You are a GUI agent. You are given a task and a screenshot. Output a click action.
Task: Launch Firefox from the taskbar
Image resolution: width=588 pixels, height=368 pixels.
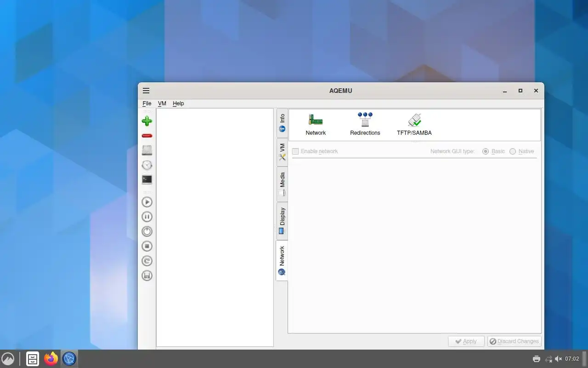tap(51, 359)
